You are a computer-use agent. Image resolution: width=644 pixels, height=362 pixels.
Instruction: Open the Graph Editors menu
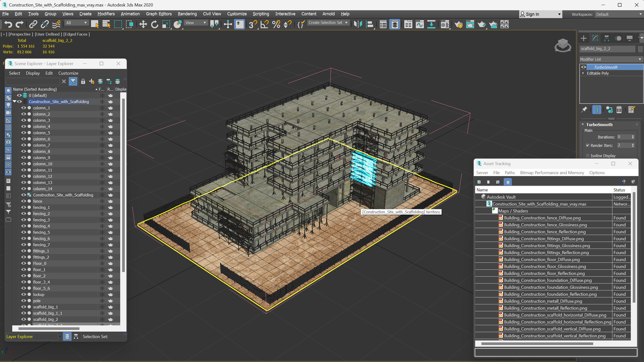pyautogui.click(x=159, y=14)
